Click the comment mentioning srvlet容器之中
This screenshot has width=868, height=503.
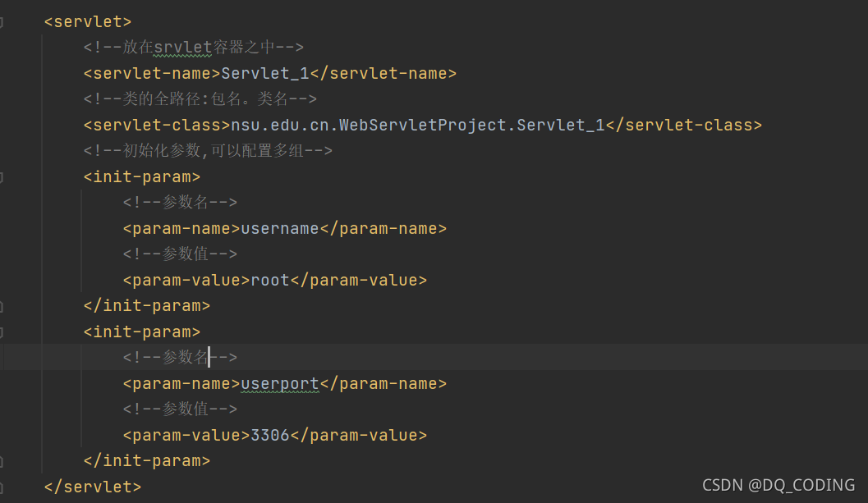[193, 47]
